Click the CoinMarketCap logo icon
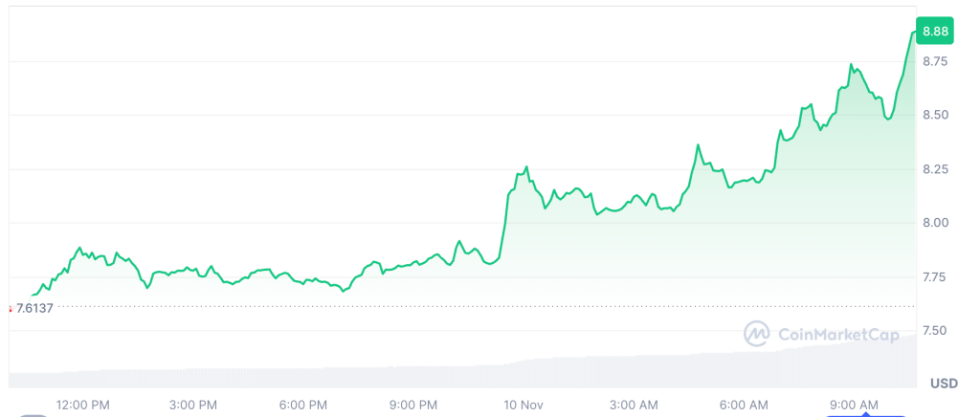This screenshot has height=417, width=980. (757, 334)
